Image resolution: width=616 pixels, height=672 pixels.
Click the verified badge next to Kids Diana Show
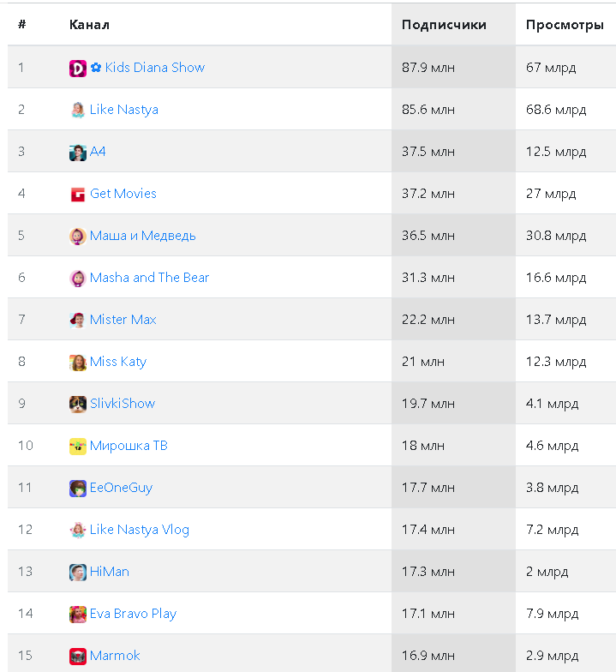click(96, 68)
